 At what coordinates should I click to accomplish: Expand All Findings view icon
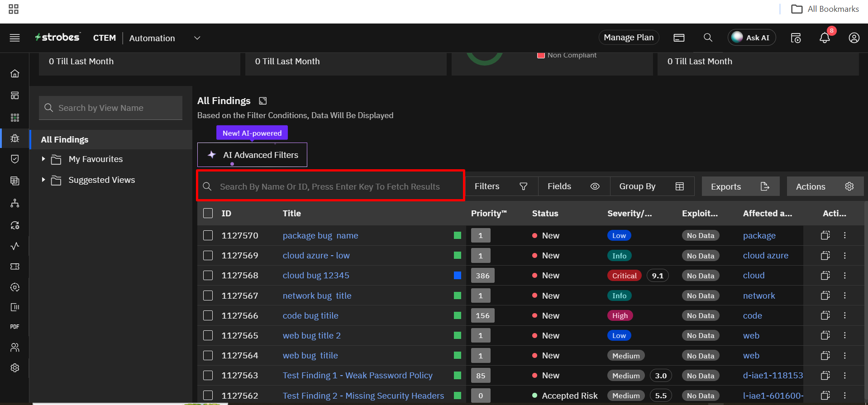click(263, 101)
